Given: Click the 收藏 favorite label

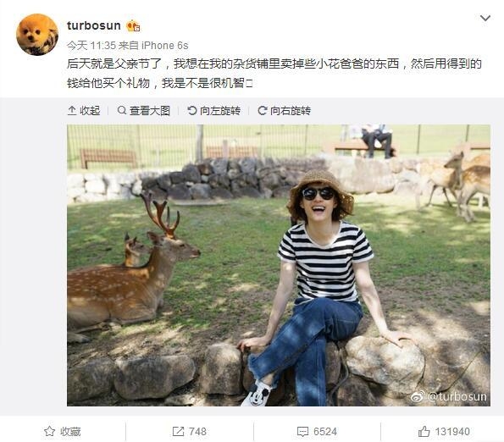Looking at the screenshot, I should tap(70, 431).
